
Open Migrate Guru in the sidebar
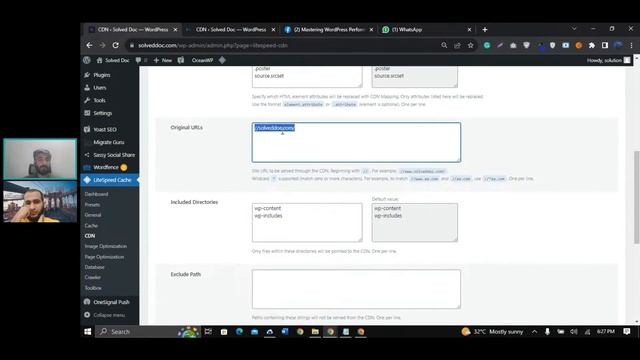(109, 142)
